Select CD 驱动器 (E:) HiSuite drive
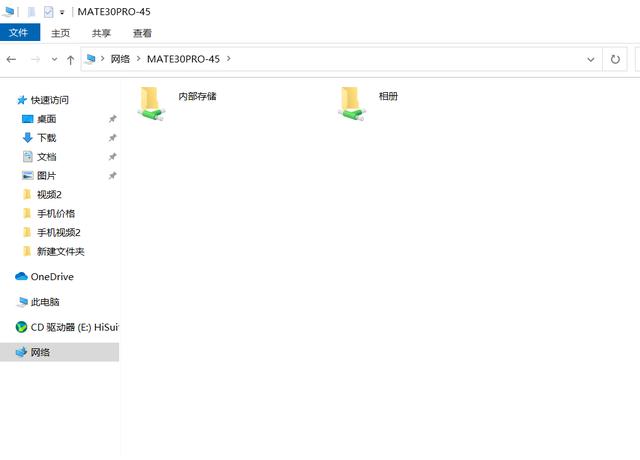 pos(74,327)
